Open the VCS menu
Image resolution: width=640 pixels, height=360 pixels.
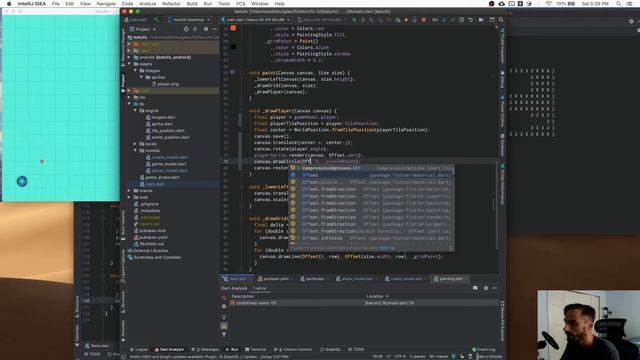point(240,4)
